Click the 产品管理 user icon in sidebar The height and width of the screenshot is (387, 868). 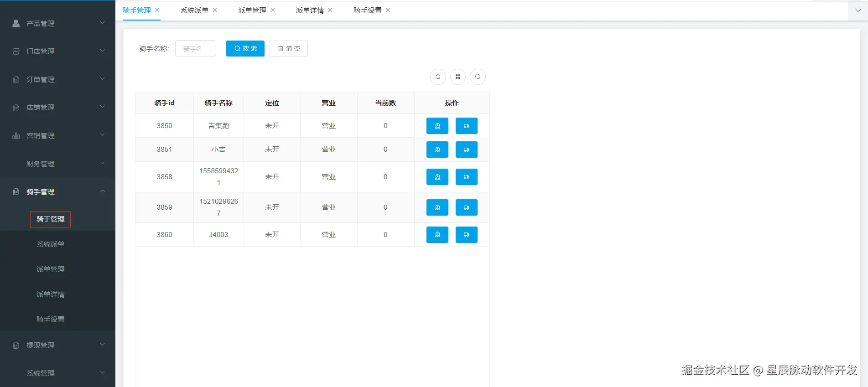(16, 23)
